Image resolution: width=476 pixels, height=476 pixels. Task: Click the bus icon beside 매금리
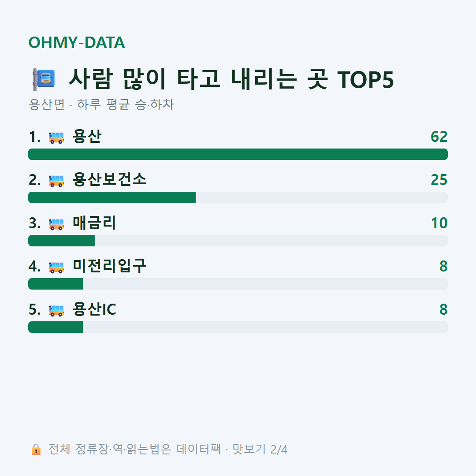coord(56,224)
